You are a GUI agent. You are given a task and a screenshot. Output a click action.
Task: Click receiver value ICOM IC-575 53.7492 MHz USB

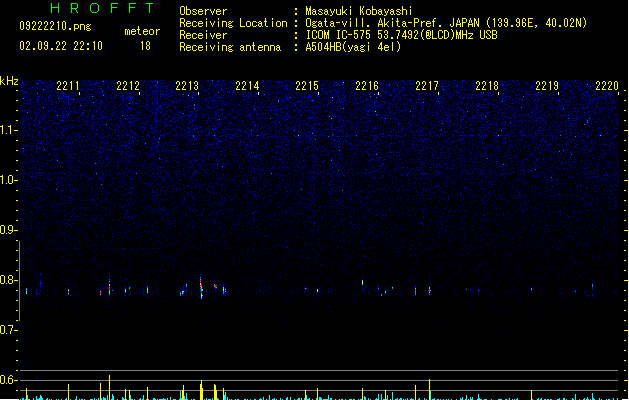pos(401,35)
